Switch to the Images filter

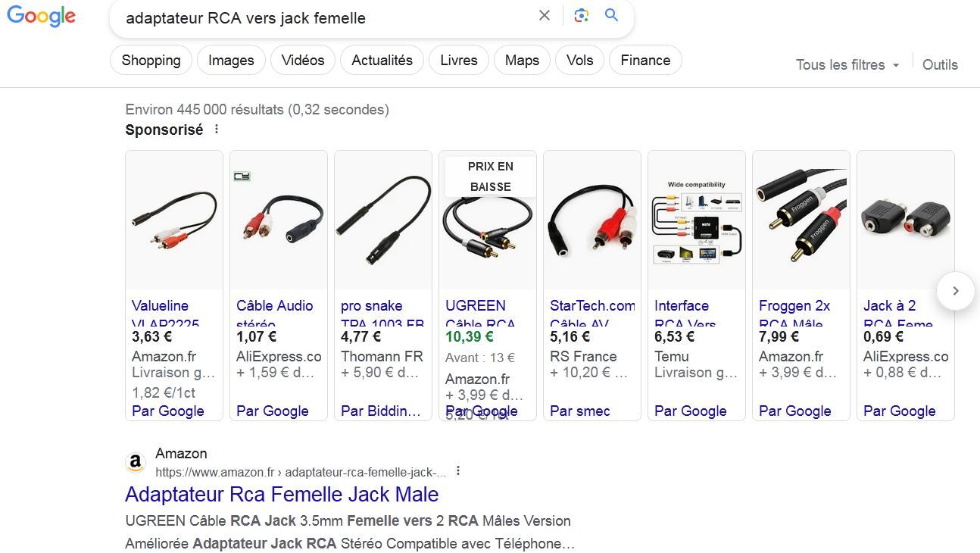[231, 61]
